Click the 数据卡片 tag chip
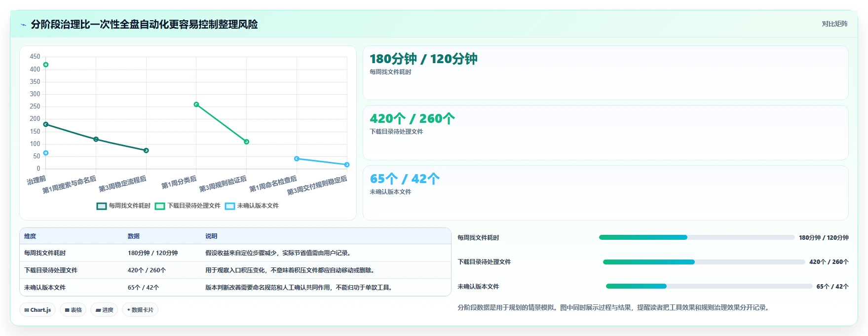Screen dimensions: 868x336 tap(140, 310)
